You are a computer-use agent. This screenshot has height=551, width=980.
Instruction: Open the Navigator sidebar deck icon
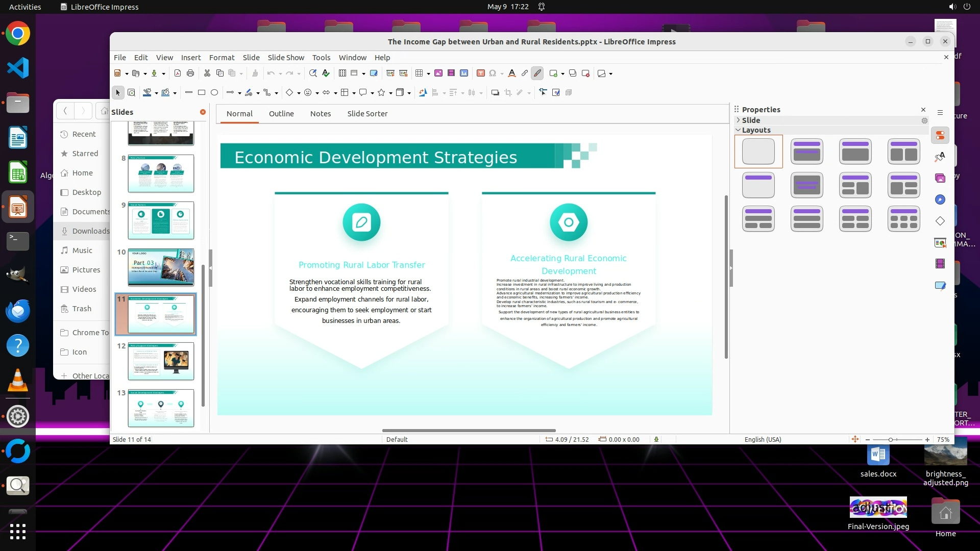click(x=940, y=199)
